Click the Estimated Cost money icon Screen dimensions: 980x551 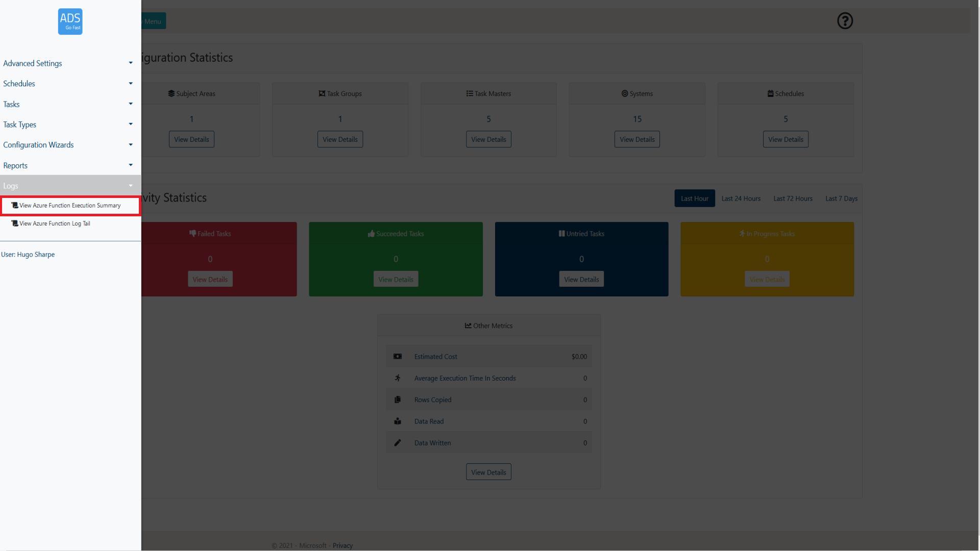[x=398, y=357]
